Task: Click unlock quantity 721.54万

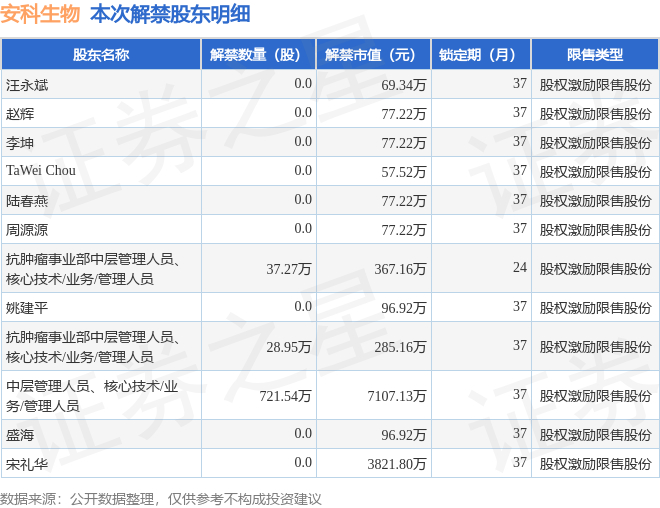Action: pos(285,396)
